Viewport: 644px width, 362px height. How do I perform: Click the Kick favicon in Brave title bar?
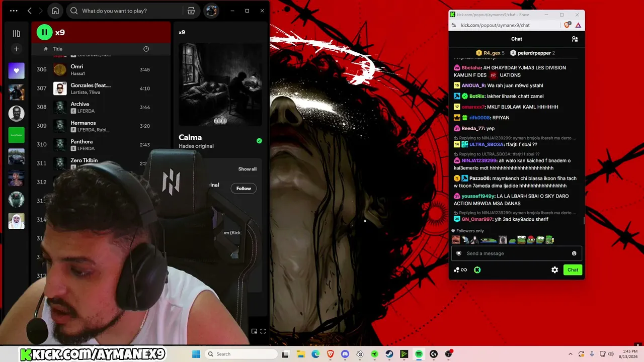452,15
